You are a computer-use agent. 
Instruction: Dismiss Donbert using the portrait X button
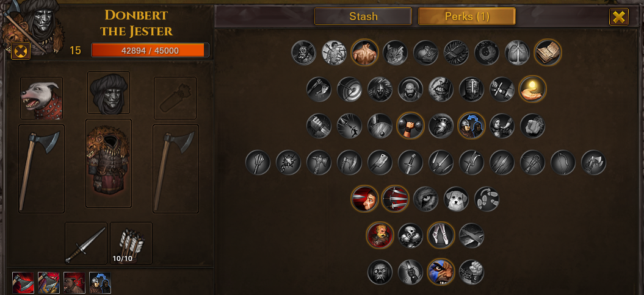click(x=21, y=51)
